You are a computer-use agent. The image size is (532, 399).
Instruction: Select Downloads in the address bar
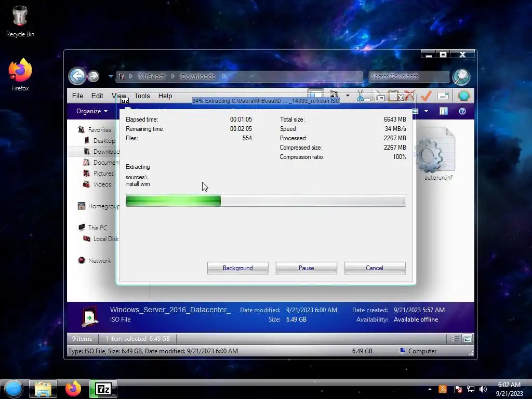tap(198, 77)
